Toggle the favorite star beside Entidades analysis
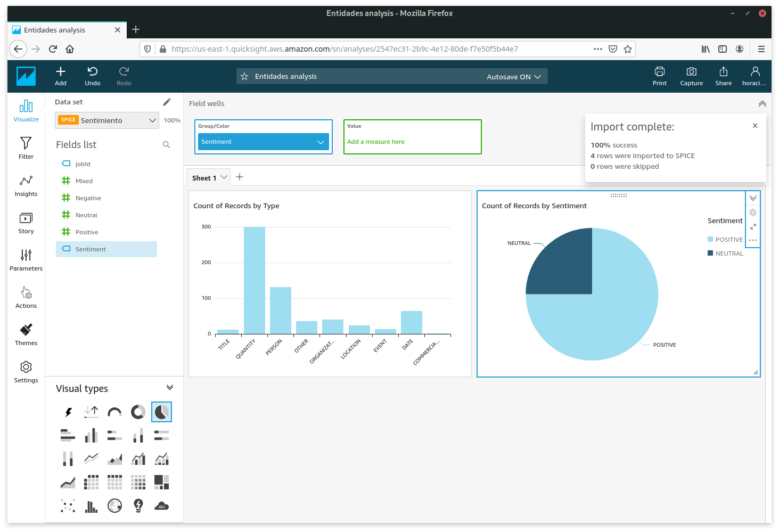This screenshot has width=779, height=532. click(244, 77)
